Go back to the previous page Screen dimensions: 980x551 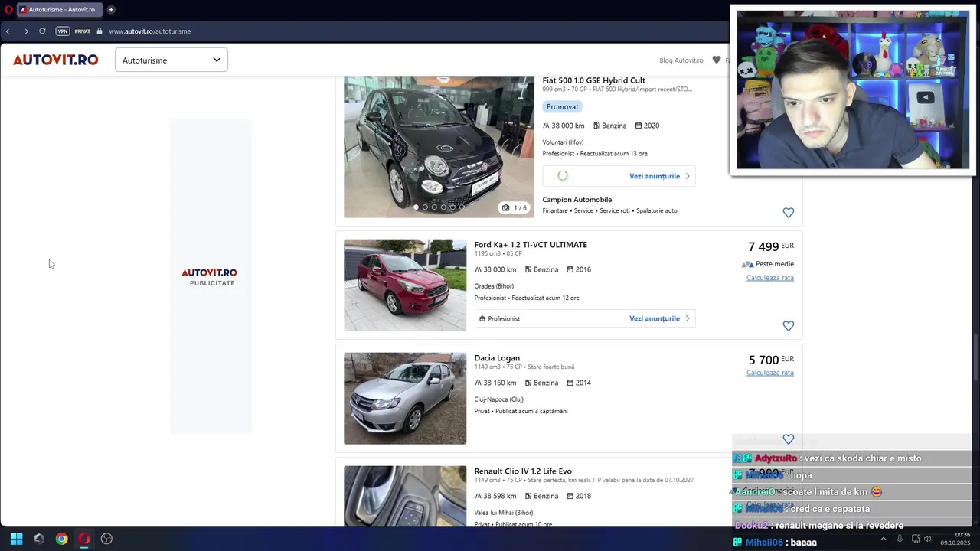pyautogui.click(x=8, y=31)
